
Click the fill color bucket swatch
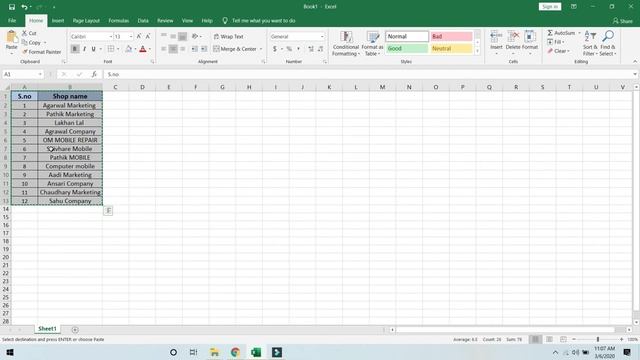pos(129,49)
